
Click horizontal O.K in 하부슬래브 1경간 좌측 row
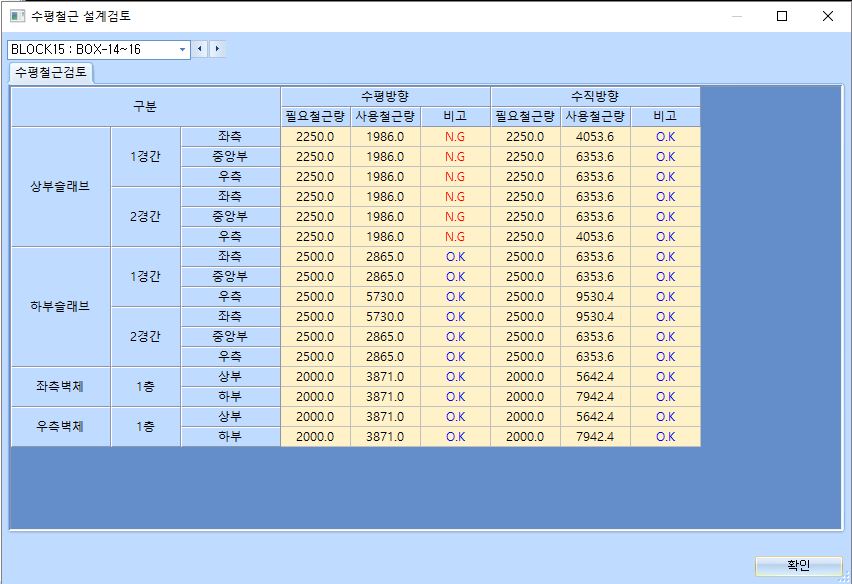point(455,257)
